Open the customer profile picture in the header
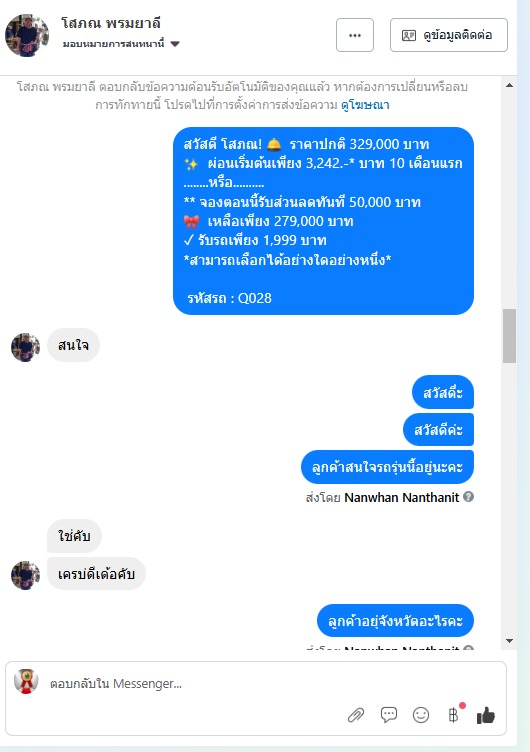 pyautogui.click(x=27, y=35)
